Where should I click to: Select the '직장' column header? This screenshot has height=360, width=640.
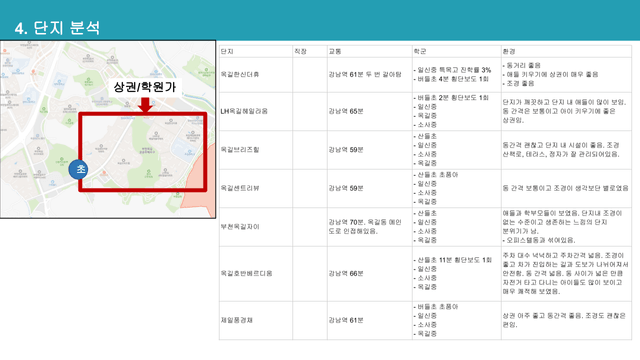(309, 51)
